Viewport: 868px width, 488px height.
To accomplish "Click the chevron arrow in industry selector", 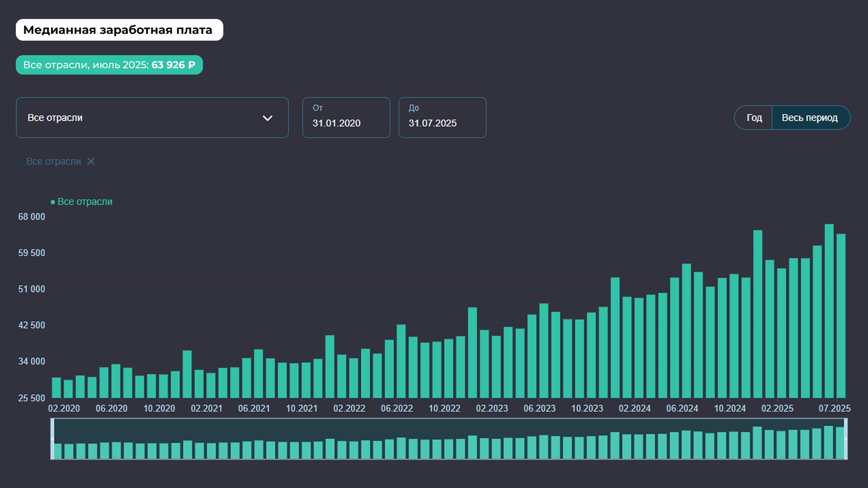I will pyautogui.click(x=268, y=118).
